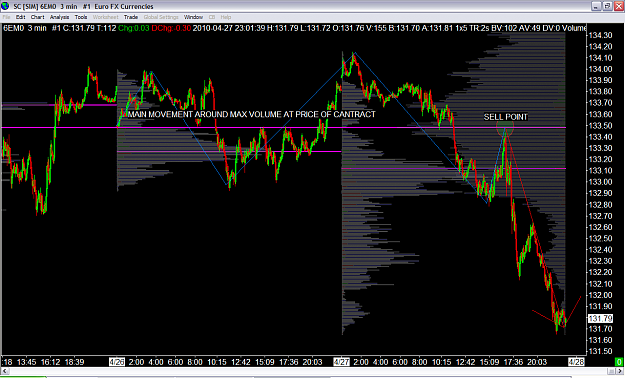Click the Sierra Chart globe icon in title bar
The height and width of the screenshot is (378, 625).
(5, 6)
